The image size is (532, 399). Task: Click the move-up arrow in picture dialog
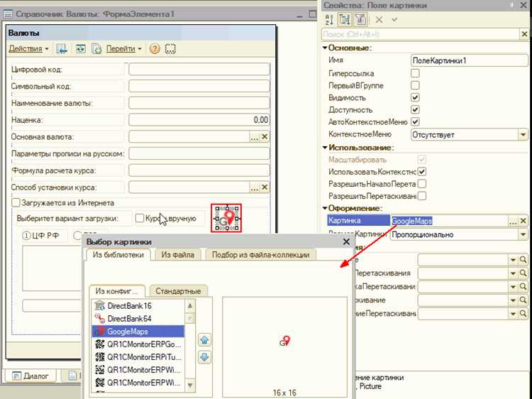click(204, 340)
